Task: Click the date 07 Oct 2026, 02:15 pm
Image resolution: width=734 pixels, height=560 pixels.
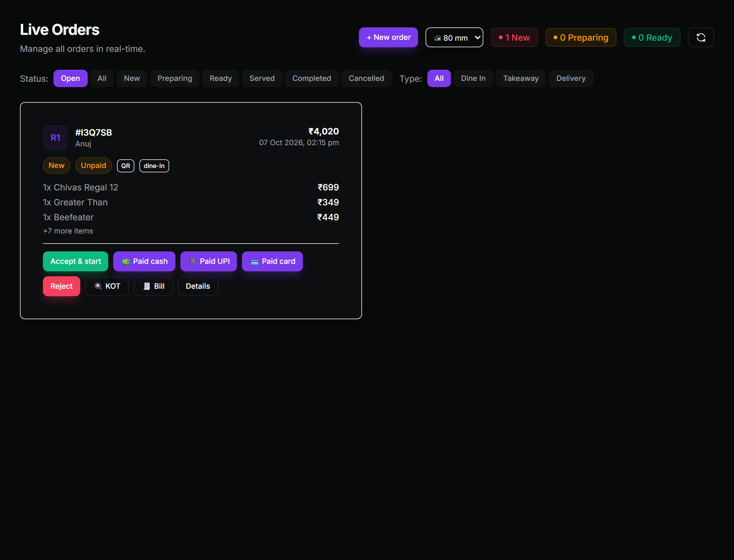Action: click(x=299, y=143)
